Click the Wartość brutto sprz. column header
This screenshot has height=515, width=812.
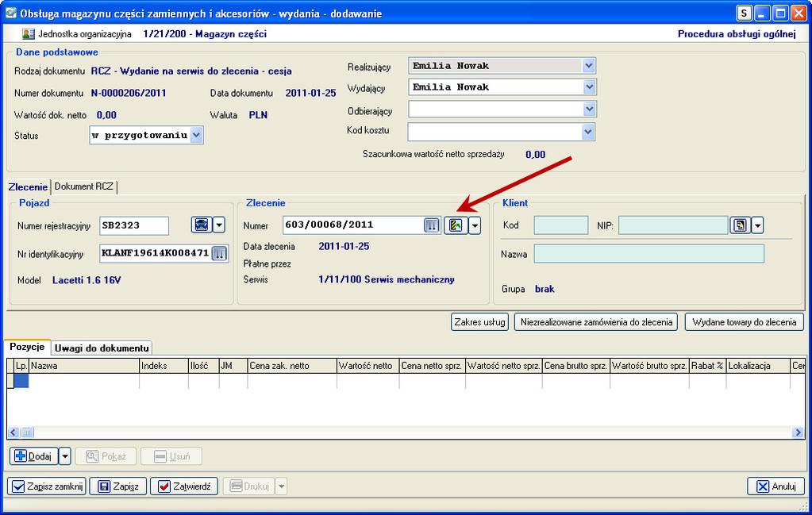[x=649, y=365]
